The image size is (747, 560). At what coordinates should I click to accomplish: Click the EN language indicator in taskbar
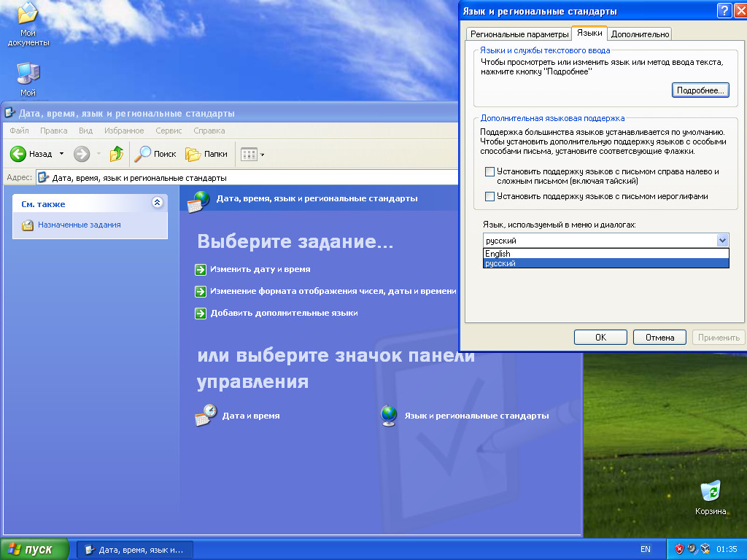645,550
